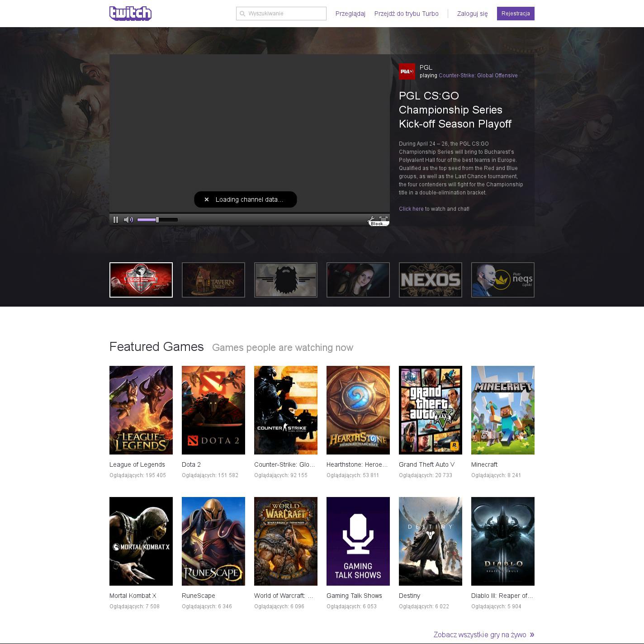Follow the Click here link
Screen dimensions: 644x644
(x=411, y=209)
